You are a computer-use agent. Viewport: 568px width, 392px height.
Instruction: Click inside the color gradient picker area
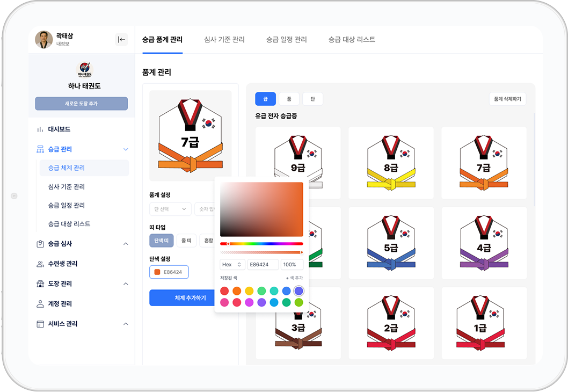click(x=261, y=209)
